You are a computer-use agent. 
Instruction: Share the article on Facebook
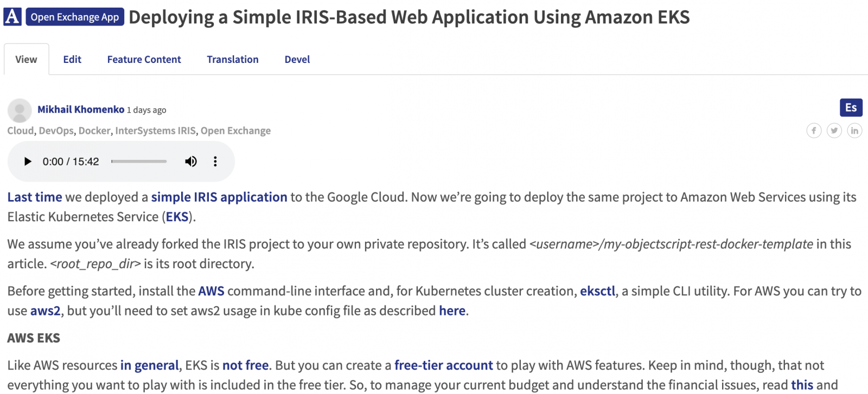click(814, 131)
